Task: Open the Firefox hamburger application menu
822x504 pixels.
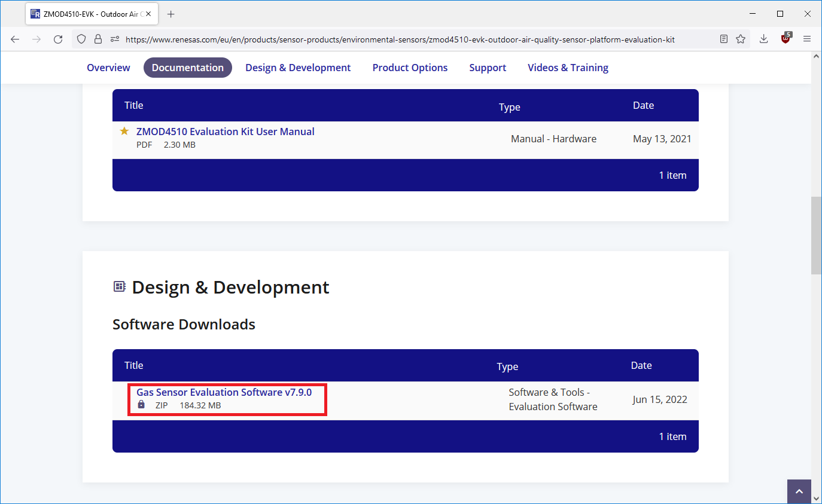Action: pyautogui.click(x=806, y=39)
